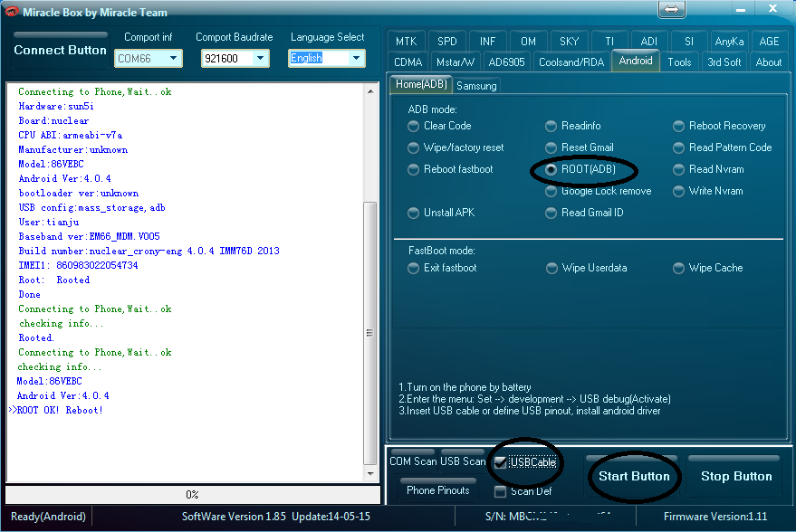796x532 pixels.
Task: Click the IMEI1 log line
Action: (78, 265)
